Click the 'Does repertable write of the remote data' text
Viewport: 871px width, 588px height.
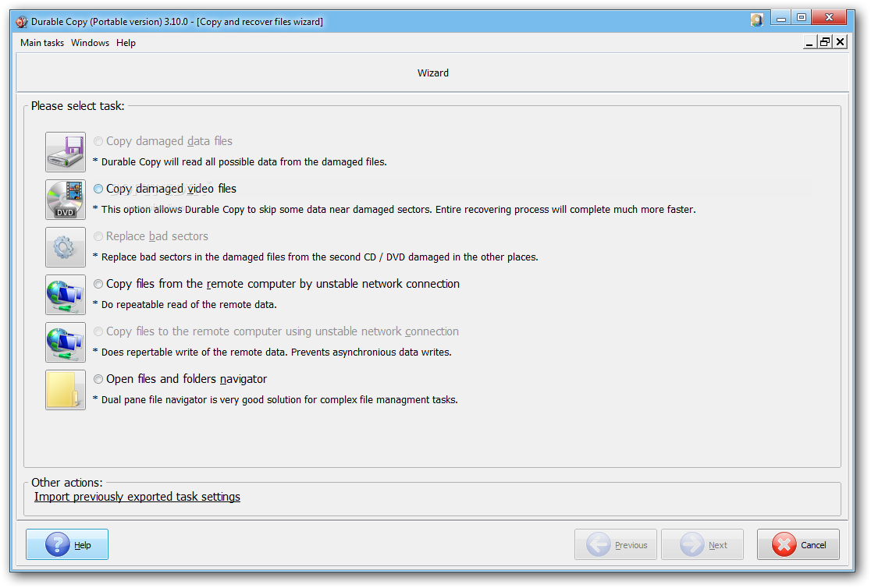pyautogui.click(x=272, y=352)
